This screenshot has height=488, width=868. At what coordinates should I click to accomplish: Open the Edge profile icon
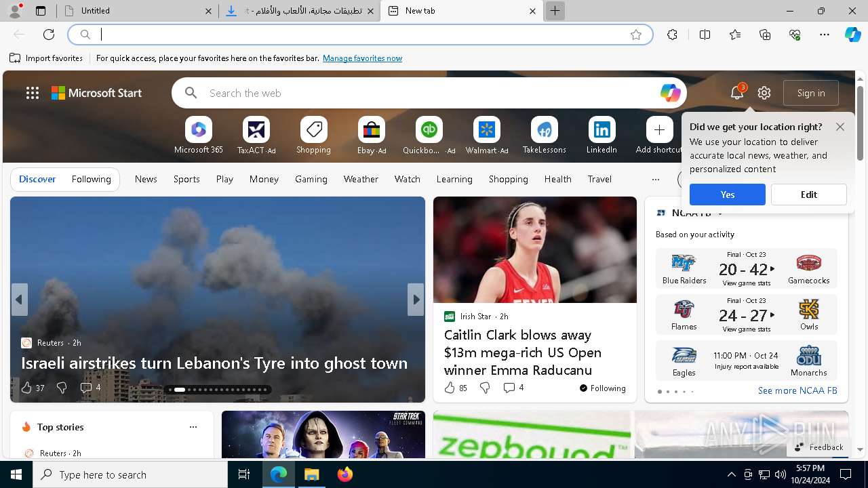tap(15, 11)
